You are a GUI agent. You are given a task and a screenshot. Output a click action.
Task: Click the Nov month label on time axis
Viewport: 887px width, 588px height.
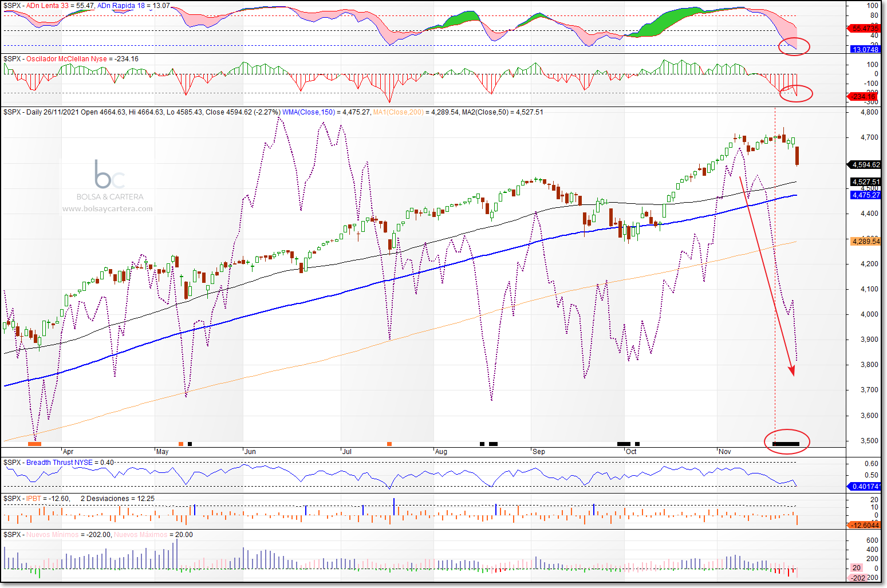coord(725,452)
